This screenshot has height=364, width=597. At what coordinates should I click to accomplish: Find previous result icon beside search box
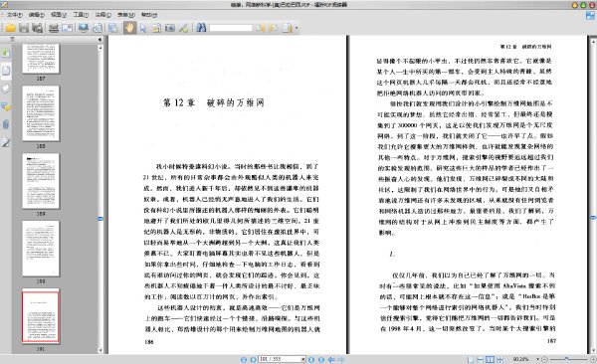pos(261,28)
